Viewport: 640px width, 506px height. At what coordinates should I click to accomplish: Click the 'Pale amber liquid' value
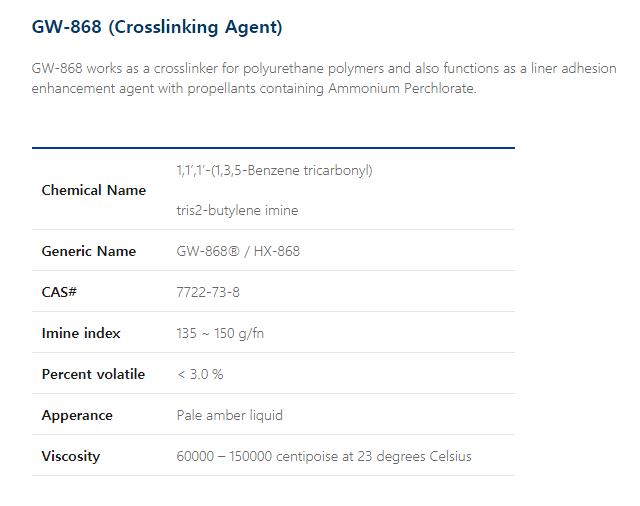229,415
